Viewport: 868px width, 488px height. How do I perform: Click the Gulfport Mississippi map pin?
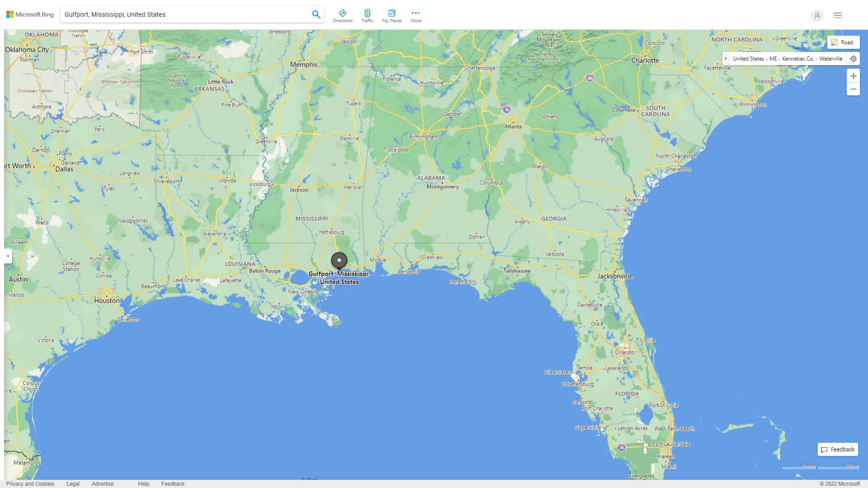pos(339,260)
